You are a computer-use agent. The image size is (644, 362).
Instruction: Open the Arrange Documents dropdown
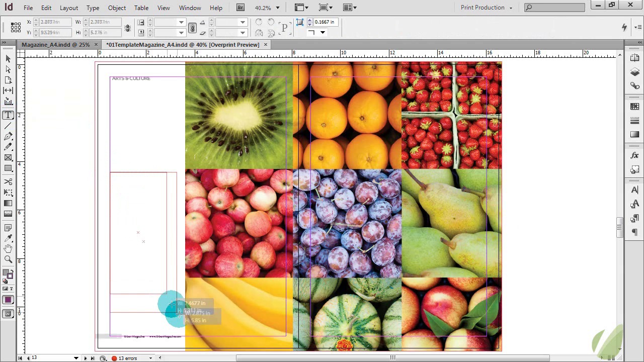click(x=350, y=8)
